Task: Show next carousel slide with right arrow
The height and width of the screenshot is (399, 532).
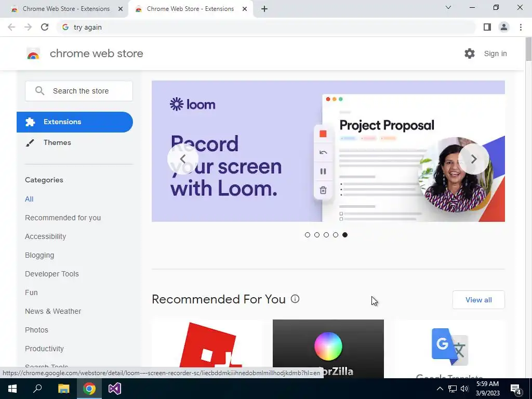Action: [474, 159]
